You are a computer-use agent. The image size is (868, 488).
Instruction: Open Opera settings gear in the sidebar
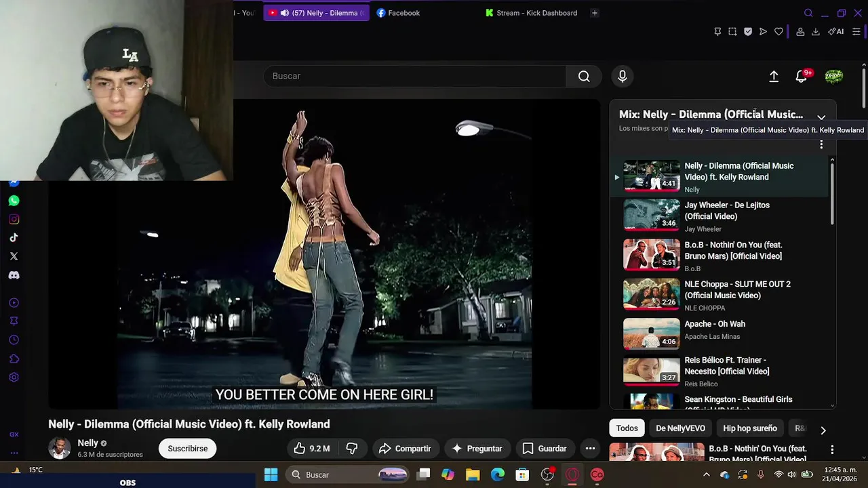[14, 378]
